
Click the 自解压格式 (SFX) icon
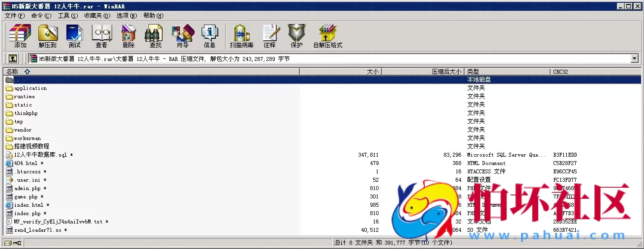pyautogui.click(x=327, y=36)
